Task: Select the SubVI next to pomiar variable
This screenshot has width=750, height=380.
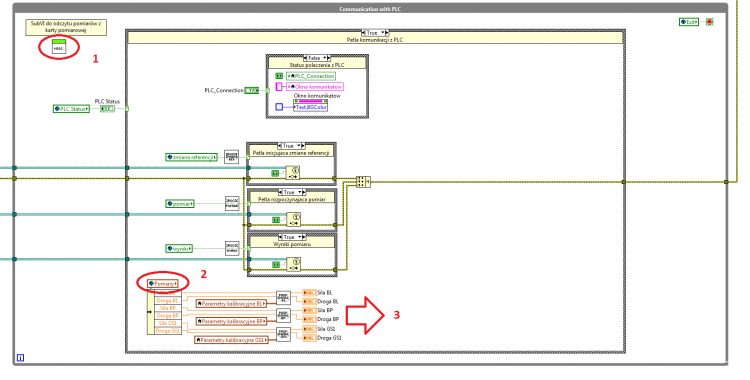Action: click(232, 203)
